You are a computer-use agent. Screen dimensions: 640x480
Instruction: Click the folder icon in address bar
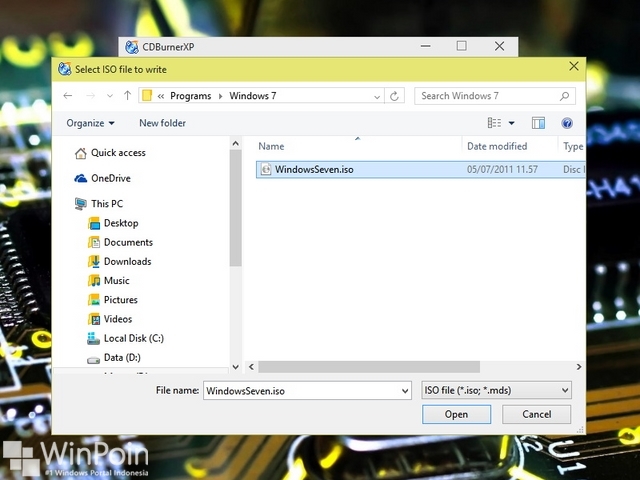point(147,96)
